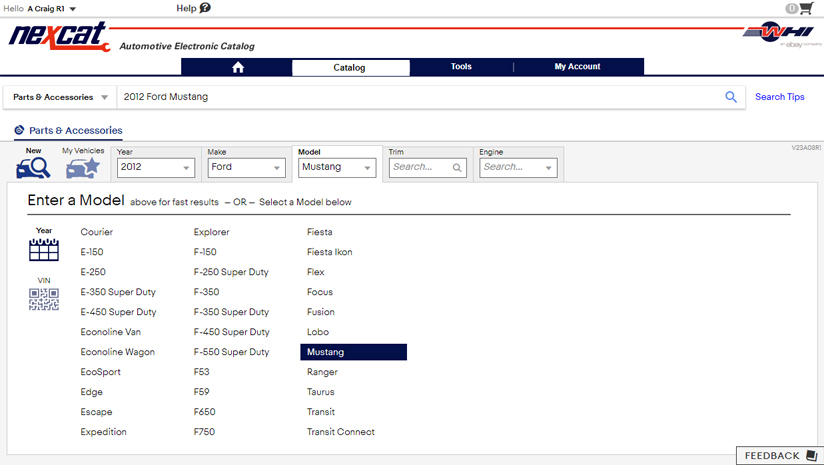Select the Ranger model

(322, 371)
